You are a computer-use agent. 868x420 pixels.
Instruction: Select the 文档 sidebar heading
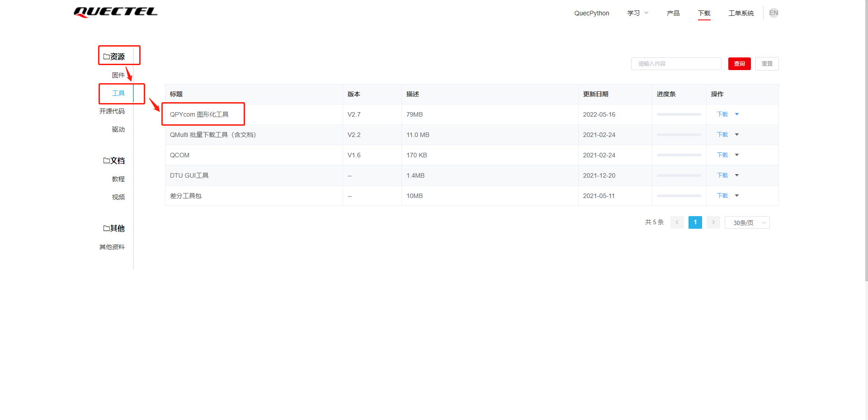114,160
